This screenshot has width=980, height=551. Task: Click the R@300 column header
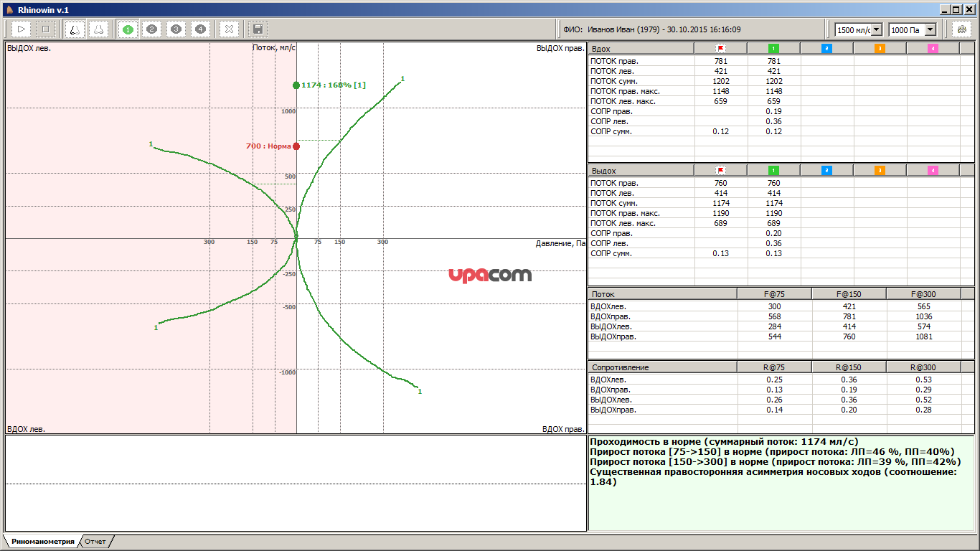coord(923,367)
